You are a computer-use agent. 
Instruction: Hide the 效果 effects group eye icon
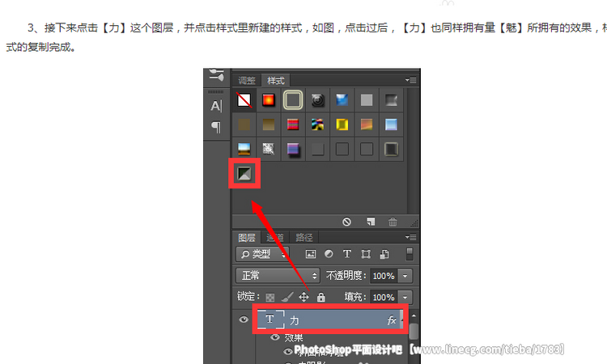275,337
